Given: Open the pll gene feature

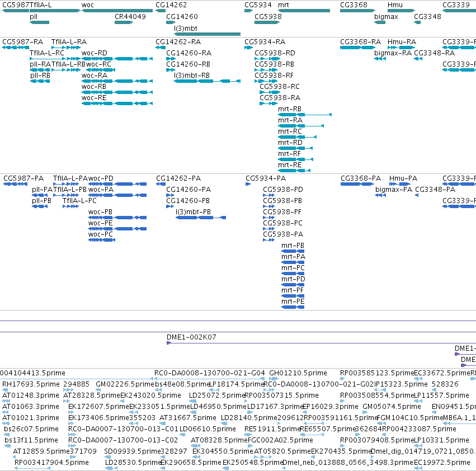Looking at the screenshot, I should [x=40, y=22].
